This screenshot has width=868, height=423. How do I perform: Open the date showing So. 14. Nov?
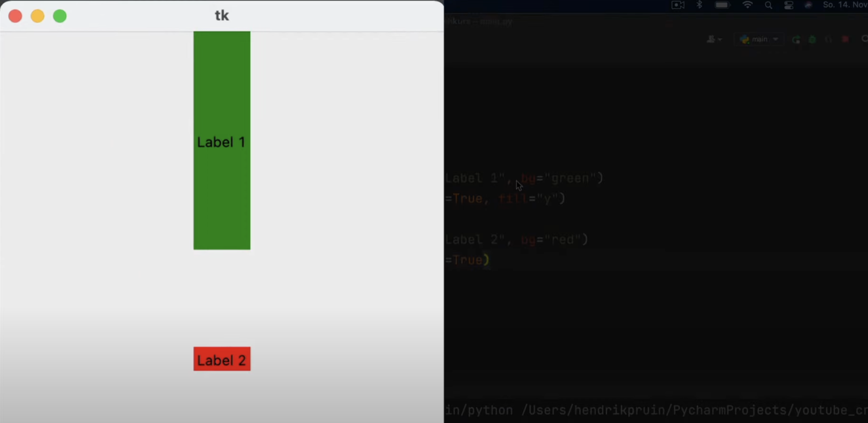point(843,5)
